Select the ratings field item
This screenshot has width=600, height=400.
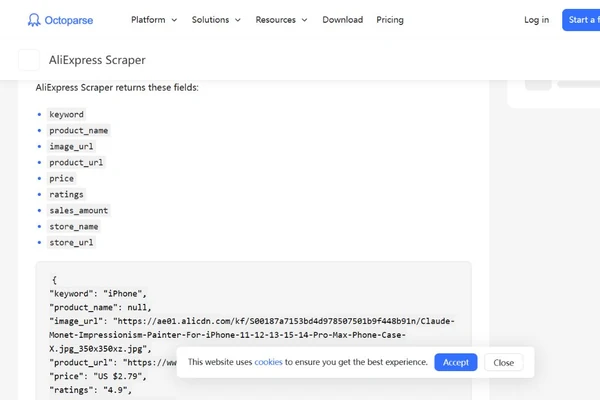tap(66, 194)
